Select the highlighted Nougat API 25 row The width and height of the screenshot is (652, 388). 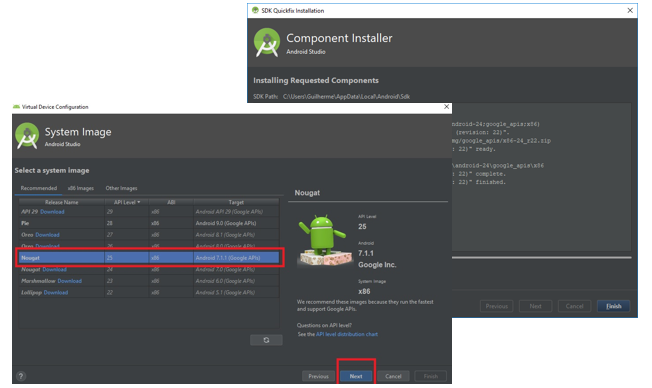pos(149,258)
